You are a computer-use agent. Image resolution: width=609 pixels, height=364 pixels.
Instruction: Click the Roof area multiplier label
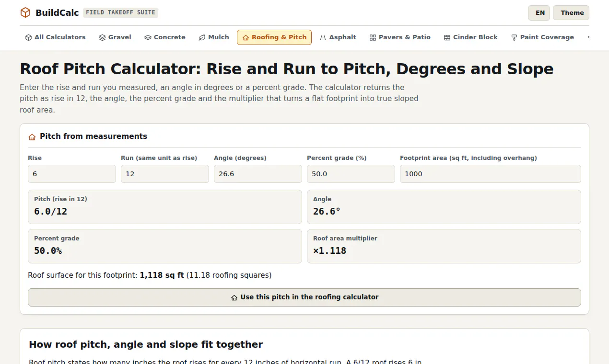[x=345, y=239]
